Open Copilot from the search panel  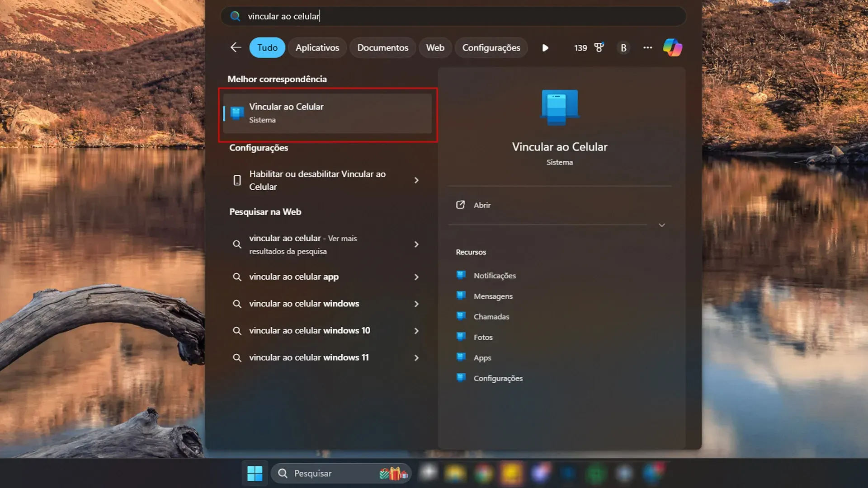click(673, 47)
